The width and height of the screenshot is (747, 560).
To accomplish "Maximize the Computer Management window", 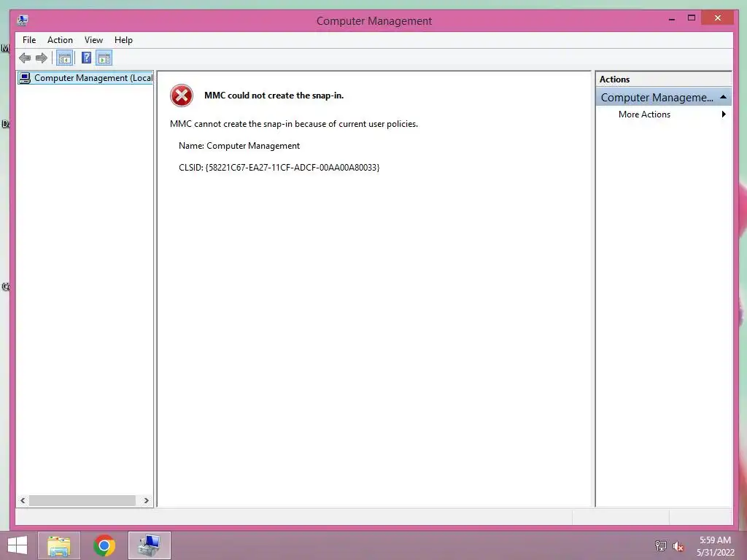I will click(x=692, y=18).
